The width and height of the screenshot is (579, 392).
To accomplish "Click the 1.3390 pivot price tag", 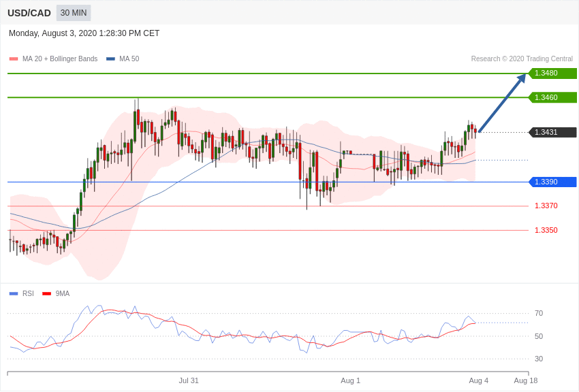I will point(552,182).
